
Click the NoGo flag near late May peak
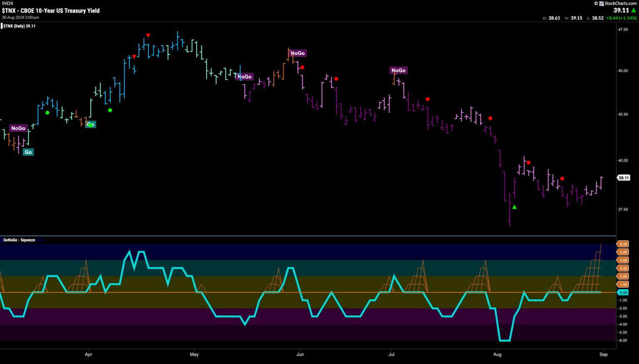pyautogui.click(x=297, y=53)
